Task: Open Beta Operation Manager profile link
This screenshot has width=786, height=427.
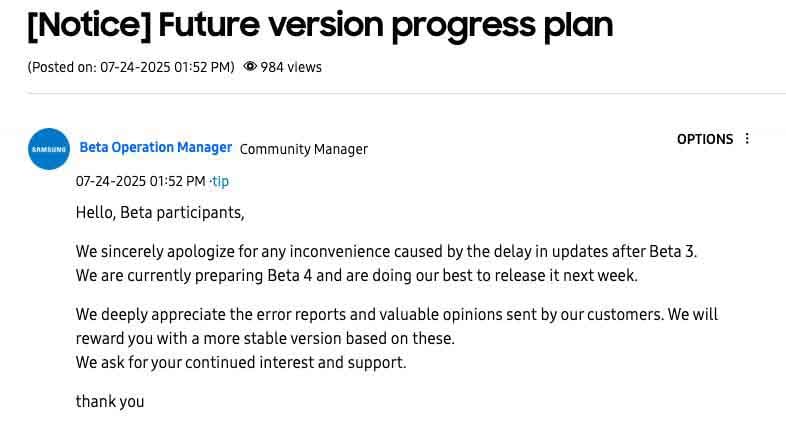Action: coord(156,147)
